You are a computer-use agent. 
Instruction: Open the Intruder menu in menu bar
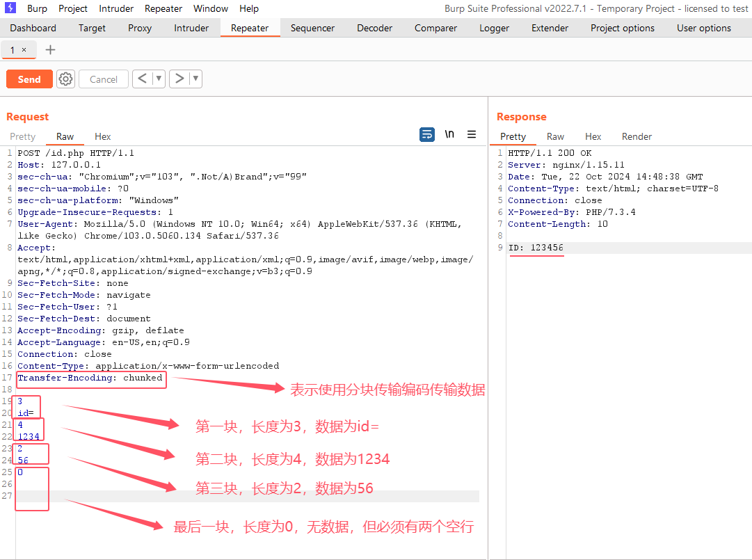[x=116, y=8]
